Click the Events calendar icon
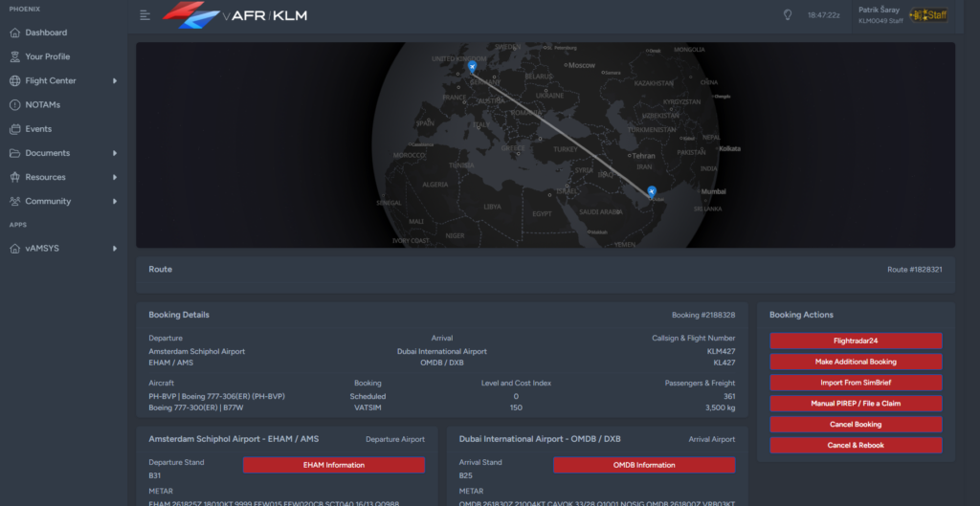The image size is (980, 506). (15, 129)
